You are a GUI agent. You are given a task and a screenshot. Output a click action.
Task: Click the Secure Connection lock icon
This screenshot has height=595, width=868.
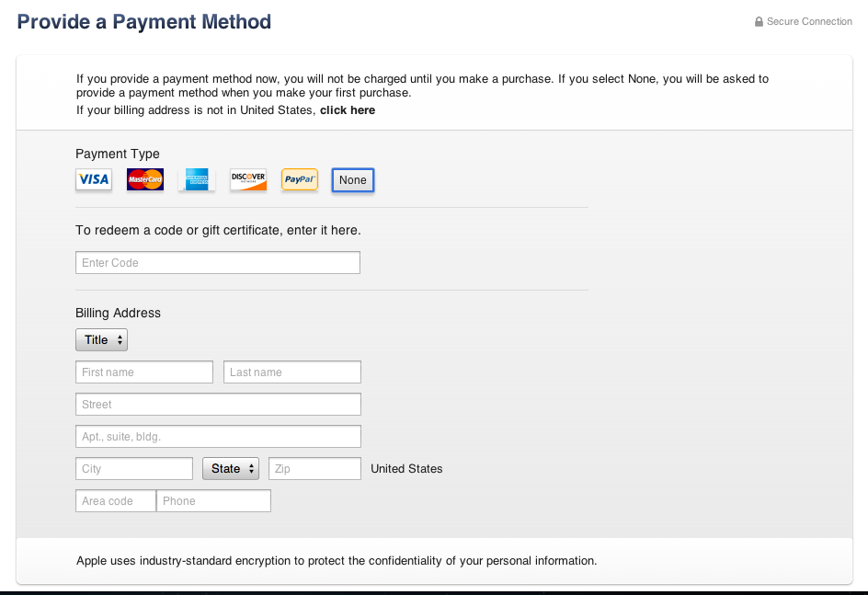759,22
